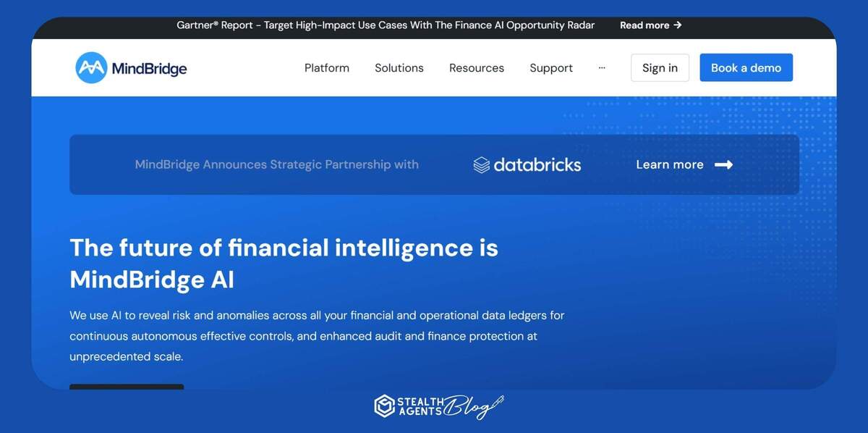This screenshot has width=868, height=433.
Task: Click the databricks stacked-layers logo icon
Action: tap(482, 165)
